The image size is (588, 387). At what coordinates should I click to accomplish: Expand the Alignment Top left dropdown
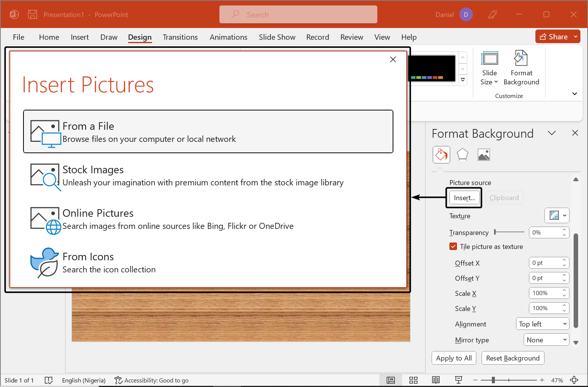pos(543,324)
